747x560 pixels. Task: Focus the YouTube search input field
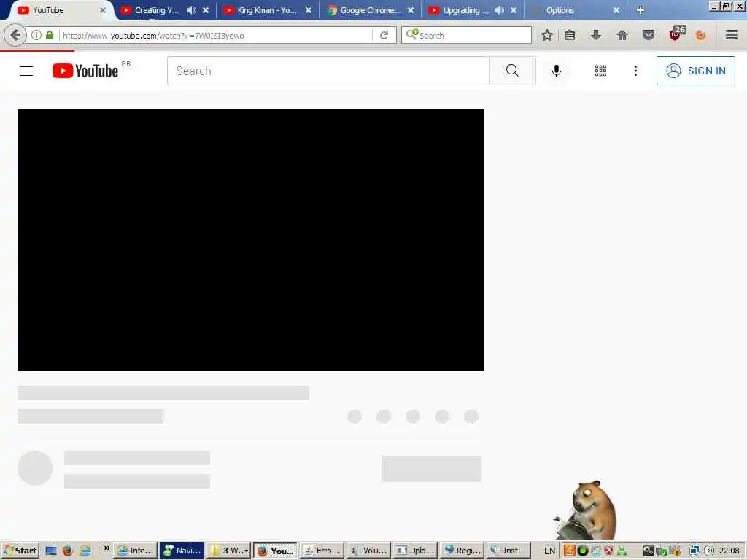[x=328, y=71]
